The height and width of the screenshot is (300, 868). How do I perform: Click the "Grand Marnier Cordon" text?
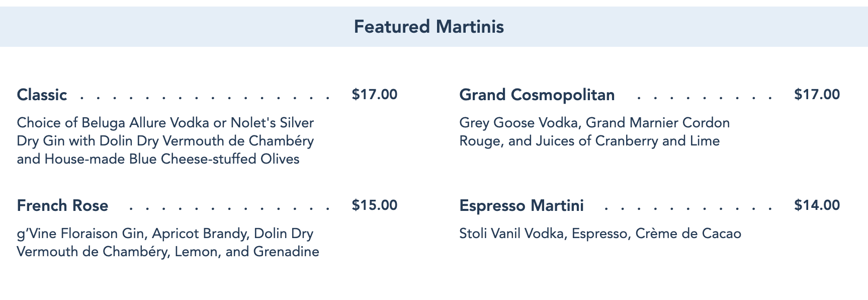pos(658,123)
